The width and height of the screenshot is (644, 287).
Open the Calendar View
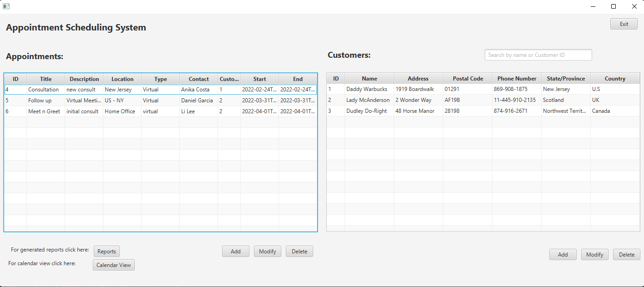[114, 265]
